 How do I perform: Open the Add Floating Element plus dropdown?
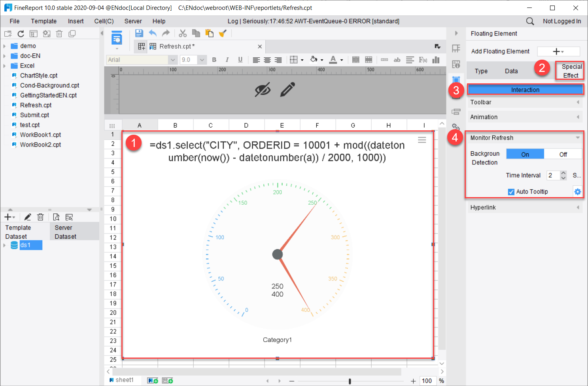coord(558,51)
